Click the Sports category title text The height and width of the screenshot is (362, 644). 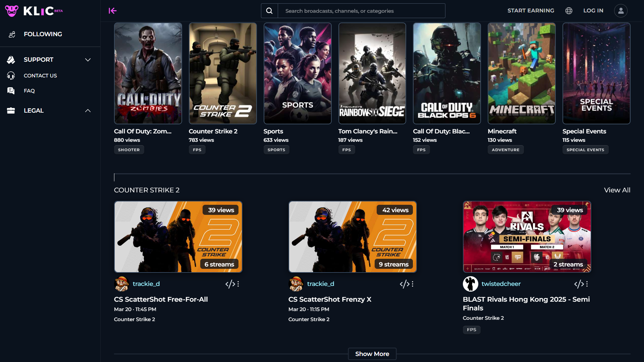click(x=273, y=131)
